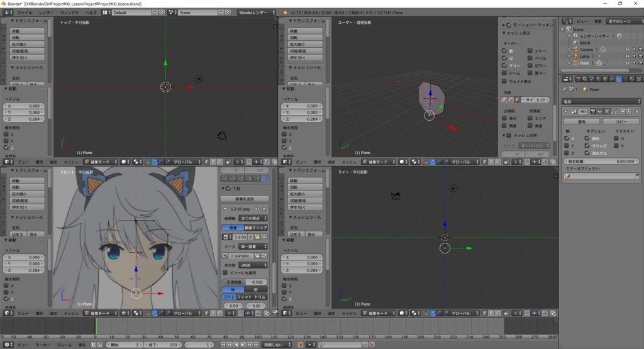Open the ヘルプ menu

pyautogui.click(x=91, y=13)
